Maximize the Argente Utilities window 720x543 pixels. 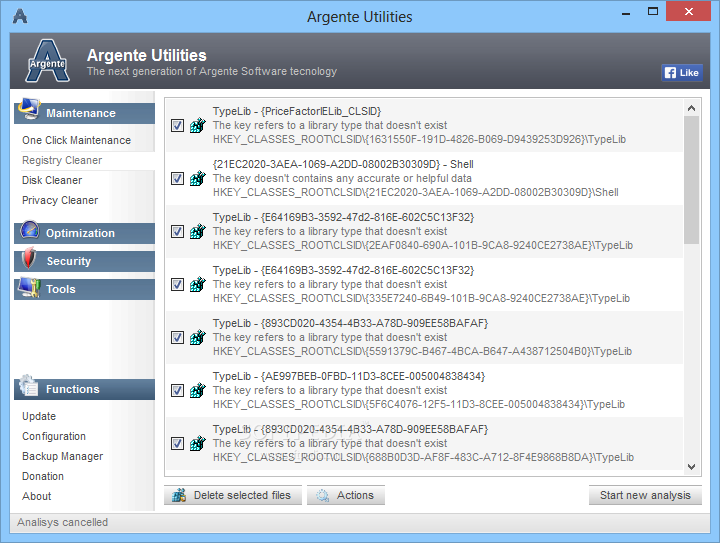click(x=652, y=11)
